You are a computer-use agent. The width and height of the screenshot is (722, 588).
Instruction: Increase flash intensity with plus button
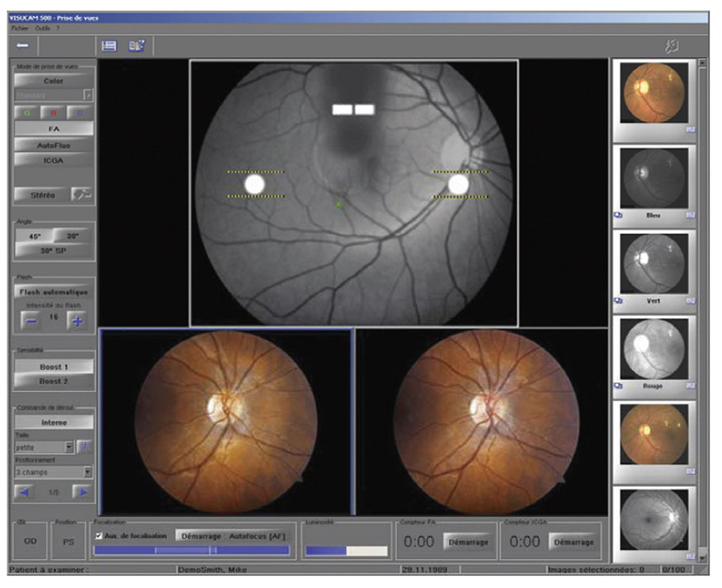[77, 321]
